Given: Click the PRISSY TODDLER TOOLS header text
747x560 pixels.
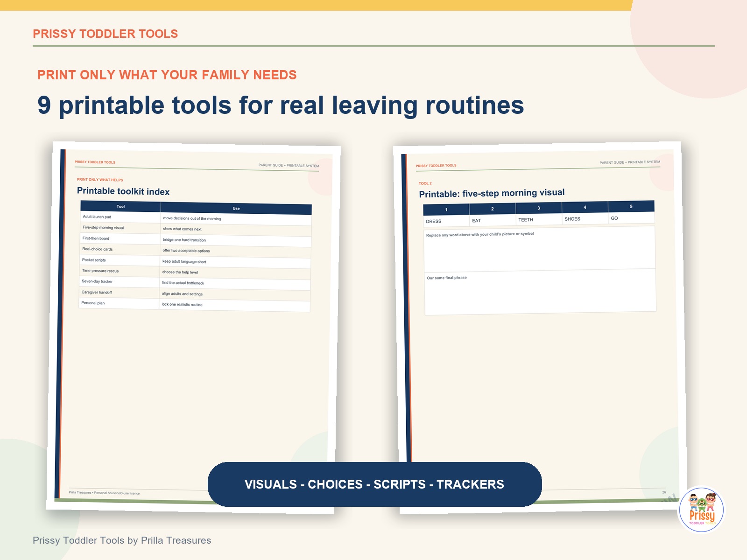Looking at the screenshot, I should click(x=106, y=34).
